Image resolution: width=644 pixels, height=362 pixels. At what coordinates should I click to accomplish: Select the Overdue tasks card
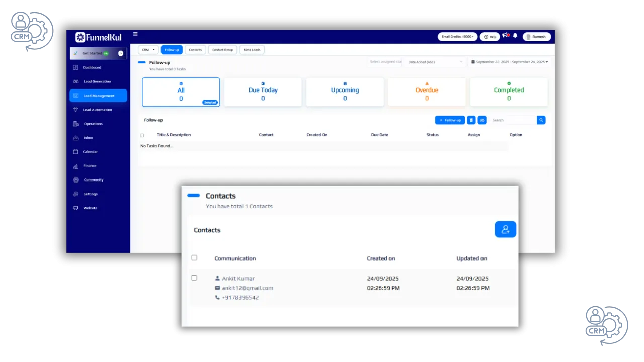427,92
